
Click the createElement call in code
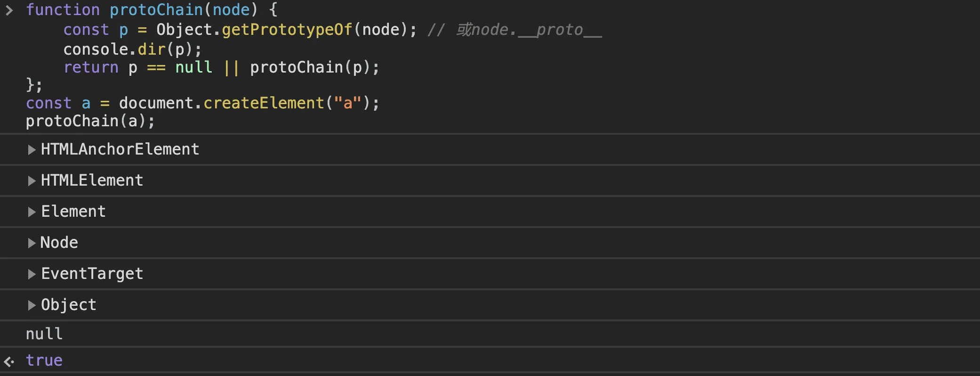click(x=264, y=103)
